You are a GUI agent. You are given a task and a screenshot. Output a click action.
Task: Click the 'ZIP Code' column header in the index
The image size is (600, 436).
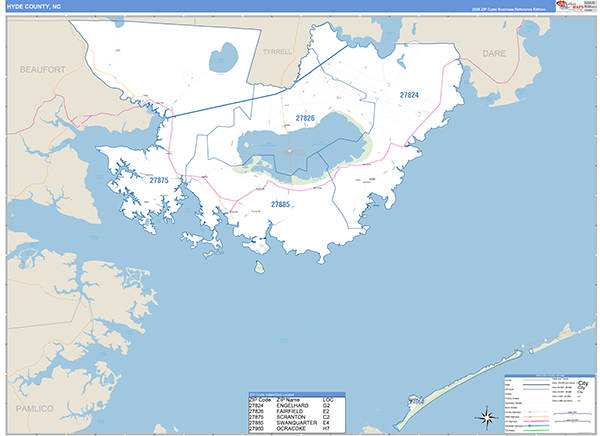click(x=260, y=400)
